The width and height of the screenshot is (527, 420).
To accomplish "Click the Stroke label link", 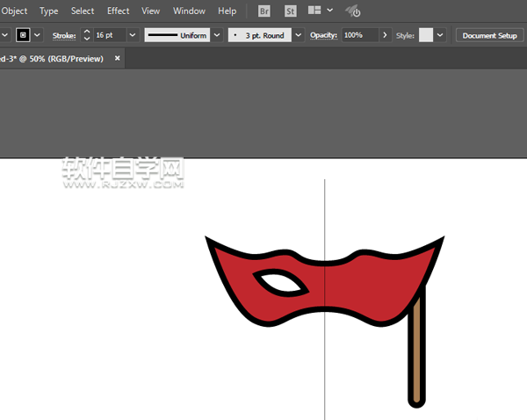I will 64,35.
